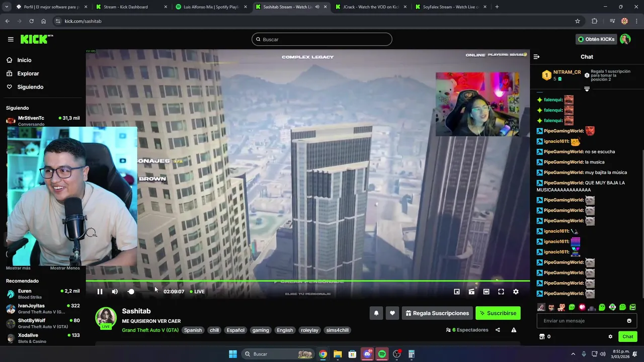
Task: Open the hamburger sidebar menu
Action: tap(11, 39)
